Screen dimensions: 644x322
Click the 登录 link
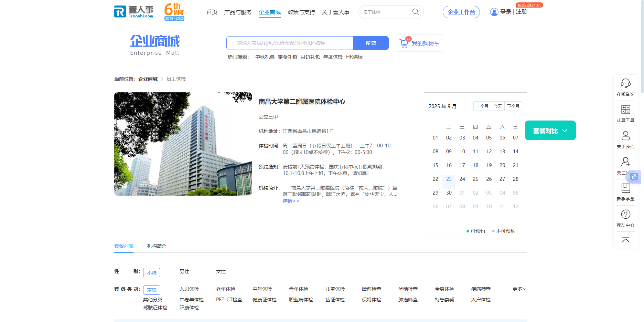tap(506, 12)
